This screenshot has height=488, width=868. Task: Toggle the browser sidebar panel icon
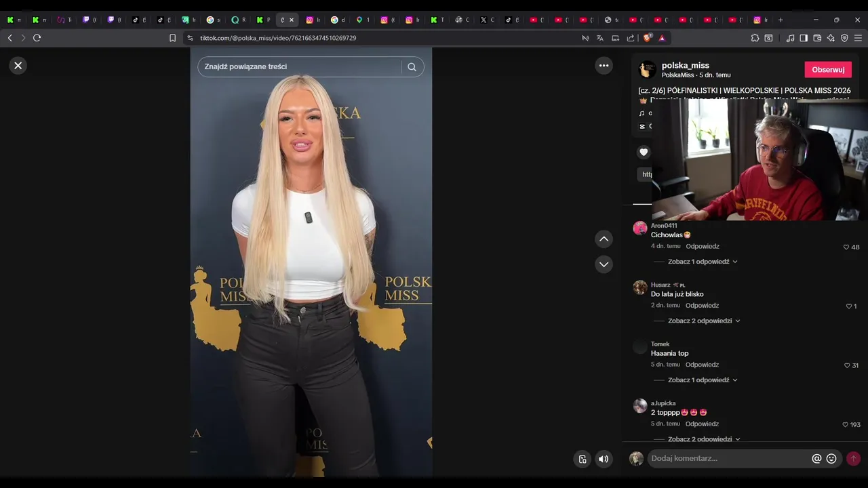point(804,38)
